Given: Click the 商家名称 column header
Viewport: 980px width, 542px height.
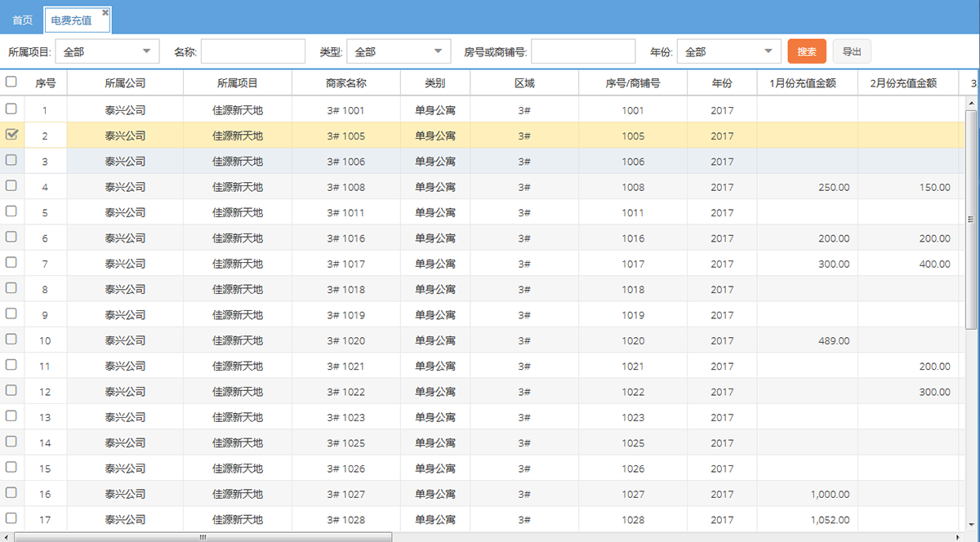Looking at the screenshot, I should click(x=346, y=83).
